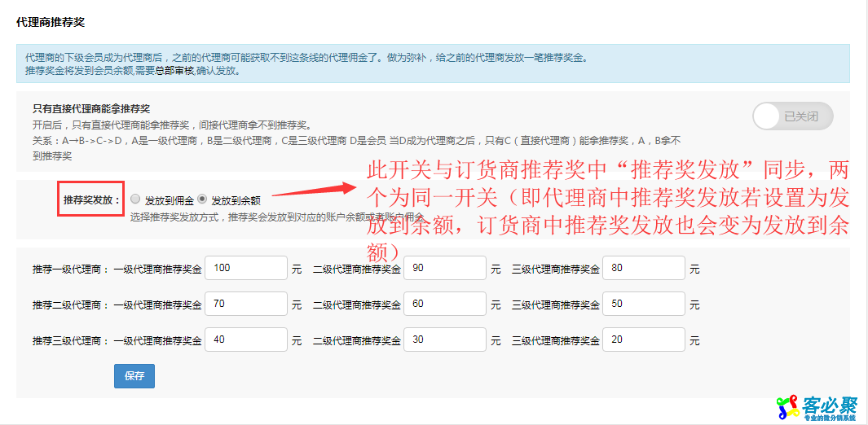The image size is (868, 425).
Task: Click the input field containing 90
Action: point(445,268)
